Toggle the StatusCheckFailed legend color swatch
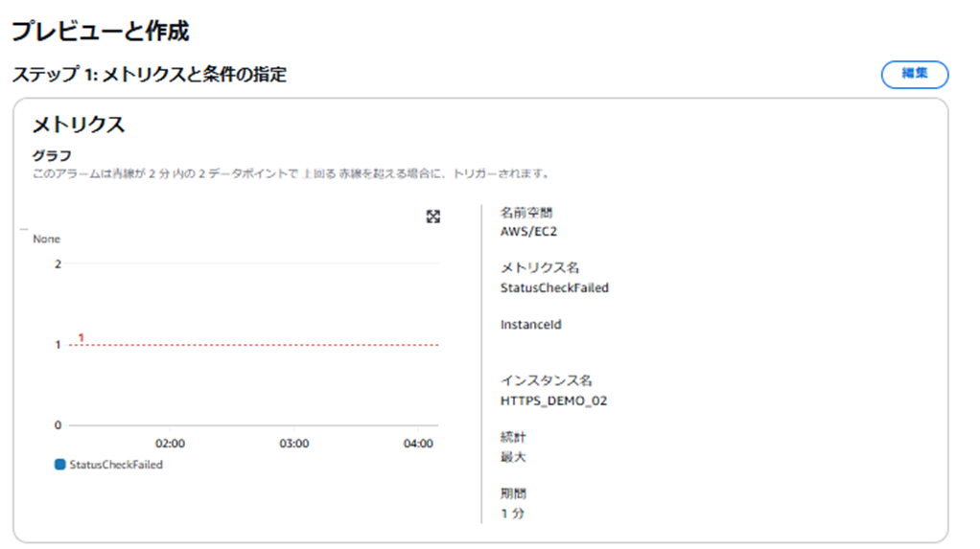 (60, 464)
